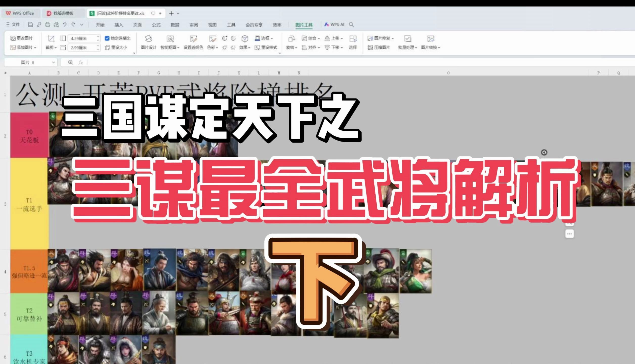Open the new tab dropdown arrow

[x=178, y=13]
